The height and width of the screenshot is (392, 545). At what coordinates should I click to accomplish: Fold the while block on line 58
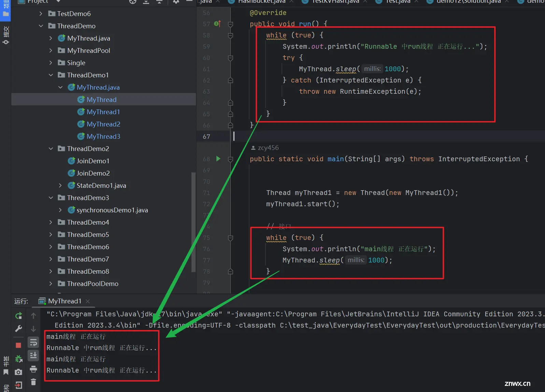[x=230, y=35]
